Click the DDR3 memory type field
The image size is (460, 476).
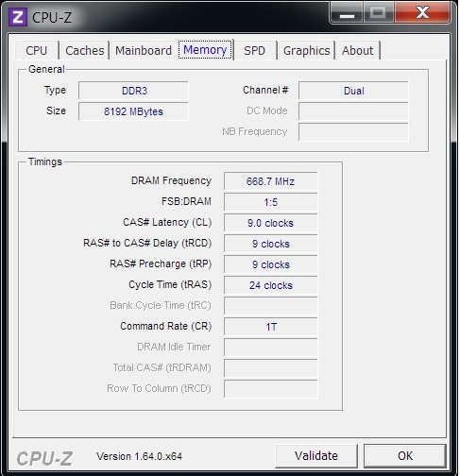click(133, 91)
